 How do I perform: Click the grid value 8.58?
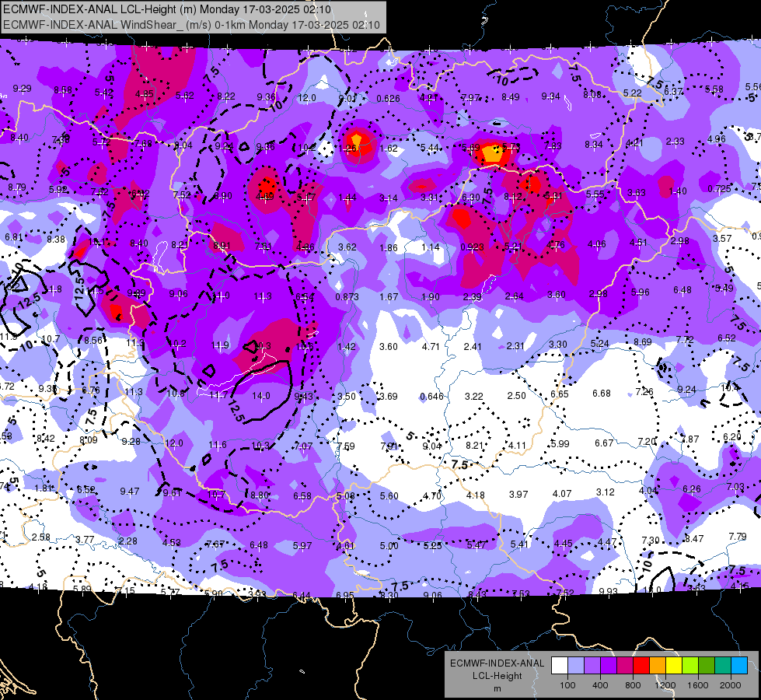click(63, 90)
